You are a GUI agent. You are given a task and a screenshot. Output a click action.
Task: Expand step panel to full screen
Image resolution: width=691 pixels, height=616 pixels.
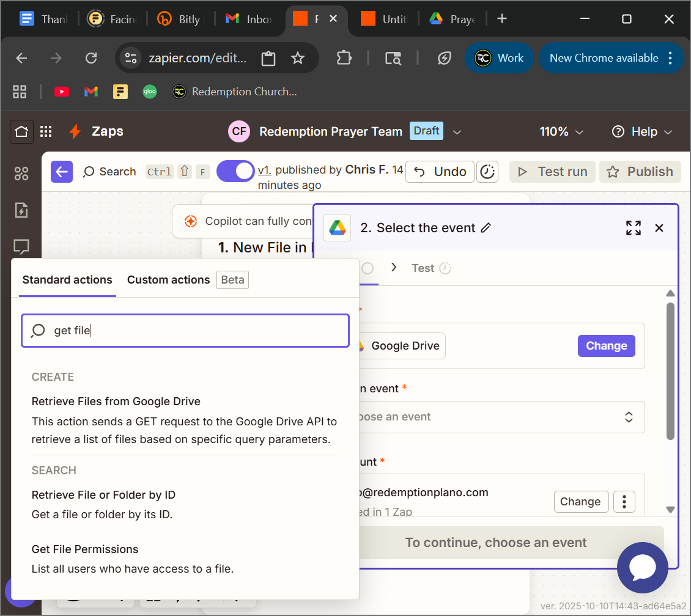pyautogui.click(x=634, y=228)
